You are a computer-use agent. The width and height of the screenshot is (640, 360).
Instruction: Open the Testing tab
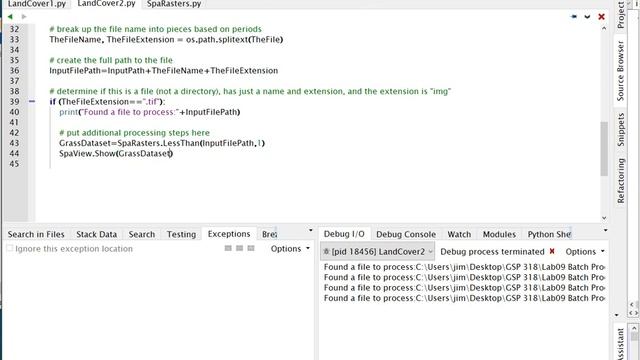pyautogui.click(x=181, y=234)
